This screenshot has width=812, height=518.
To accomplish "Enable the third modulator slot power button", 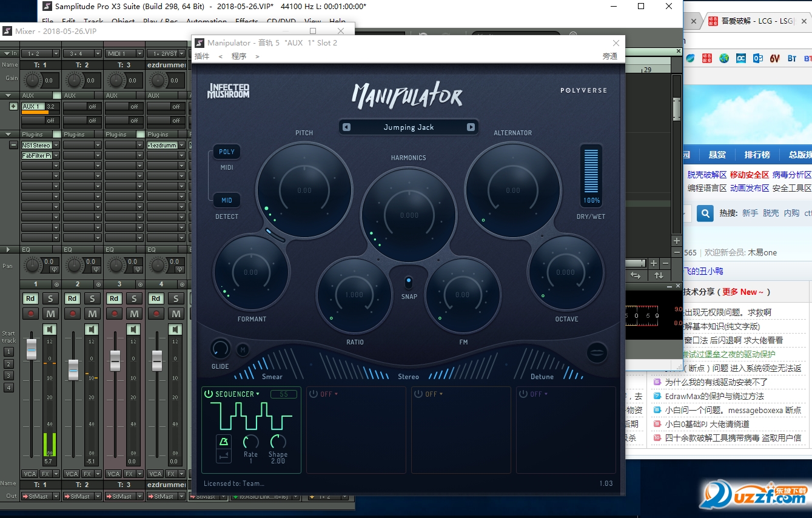I will (418, 394).
